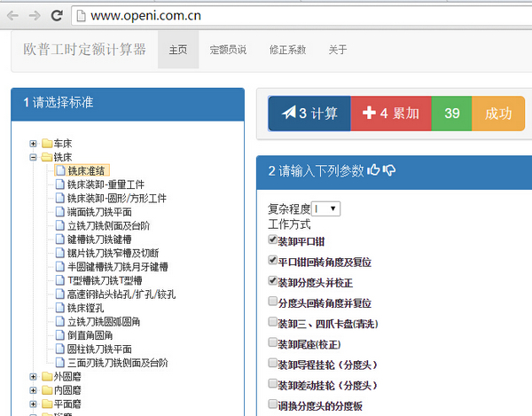Open the 复杂程度 dropdown
Viewport: 532px width, 416px height.
[325, 208]
